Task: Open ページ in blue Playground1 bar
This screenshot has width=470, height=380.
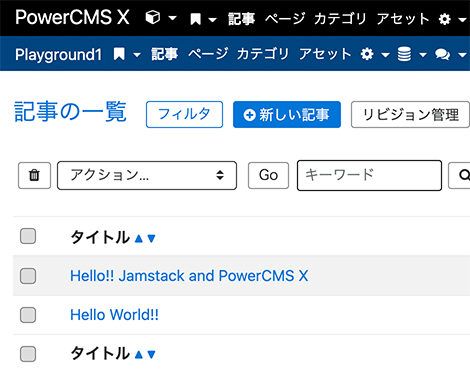Action: click(208, 54)
